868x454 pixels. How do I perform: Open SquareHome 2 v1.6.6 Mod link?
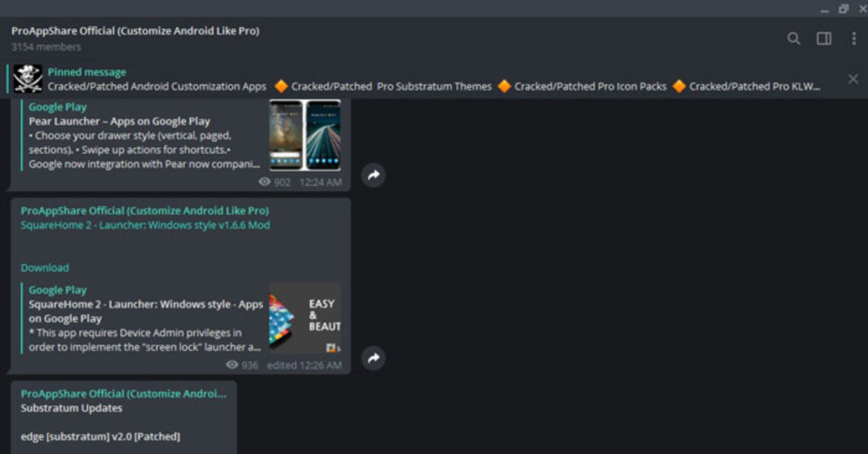point(145,225)
